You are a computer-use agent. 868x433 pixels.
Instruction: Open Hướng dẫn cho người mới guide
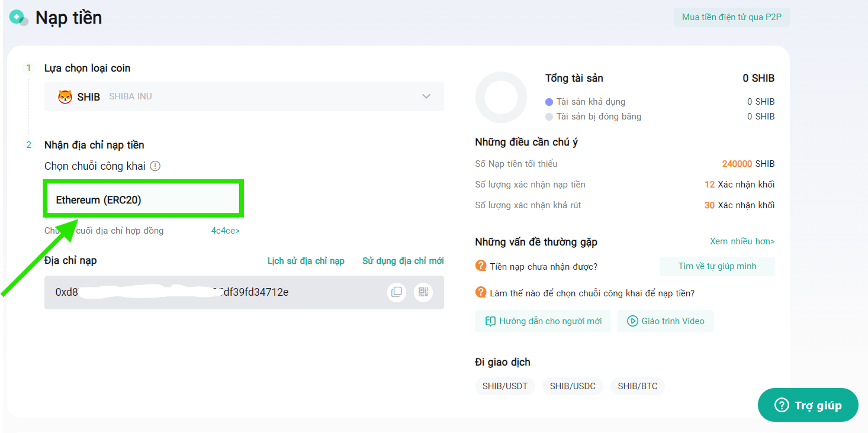tap(543, 321)
